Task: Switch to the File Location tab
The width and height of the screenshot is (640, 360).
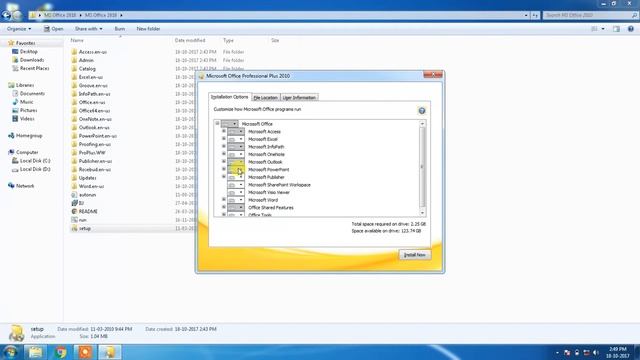Action: (x=265, y=98)
